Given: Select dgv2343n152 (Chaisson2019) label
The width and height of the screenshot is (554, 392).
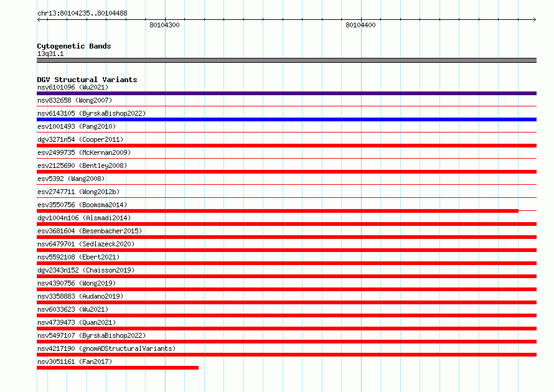Looking at the screenshot, I should coord(86,270).
